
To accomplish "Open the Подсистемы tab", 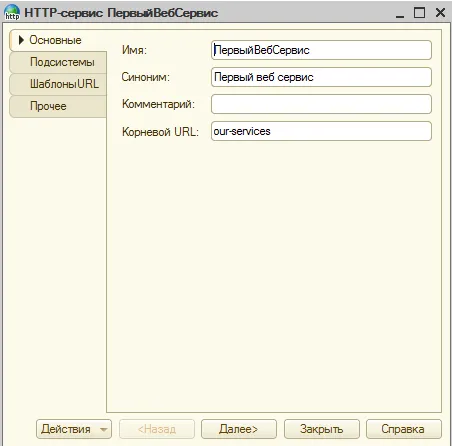I will coord(58,62).
